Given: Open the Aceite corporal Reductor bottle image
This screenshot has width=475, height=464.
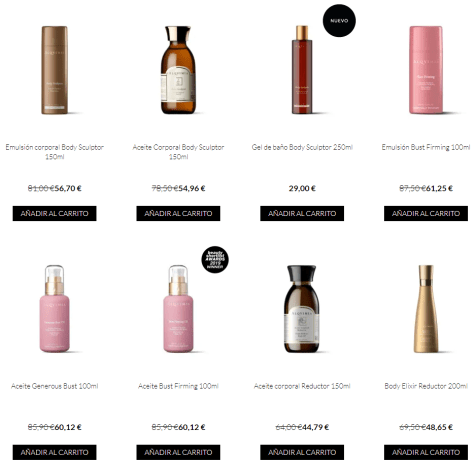Looking at the screenshot, I should [x=302, y=309].
